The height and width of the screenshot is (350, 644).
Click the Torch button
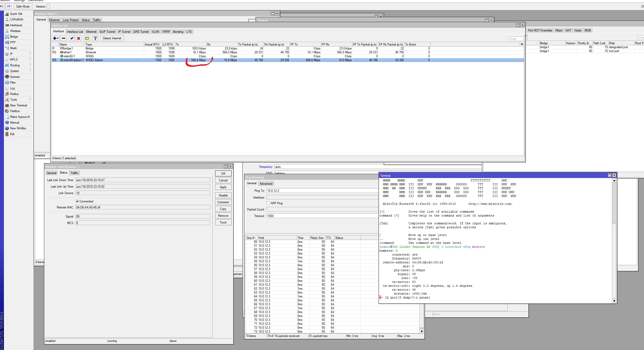[x=223, y=222]
